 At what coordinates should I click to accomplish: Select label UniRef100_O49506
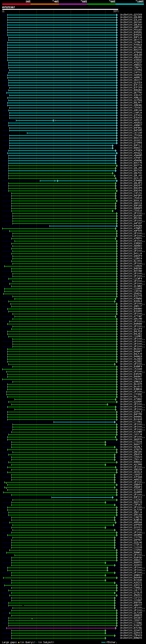click(x=131, y=75)
